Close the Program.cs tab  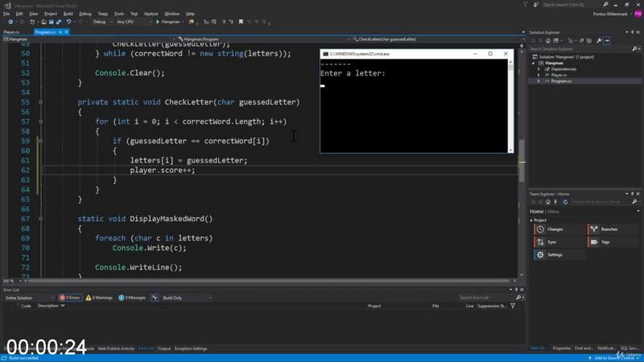pos(67,32)
